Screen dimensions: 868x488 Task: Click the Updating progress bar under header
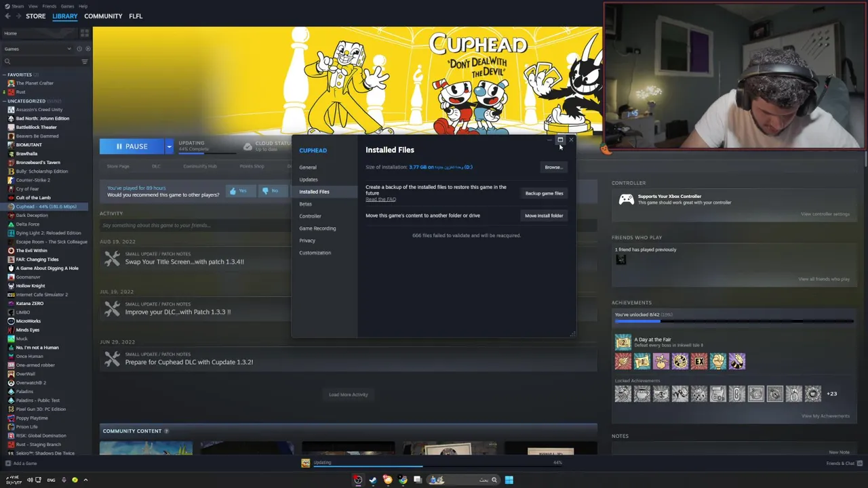coord(207,152)
